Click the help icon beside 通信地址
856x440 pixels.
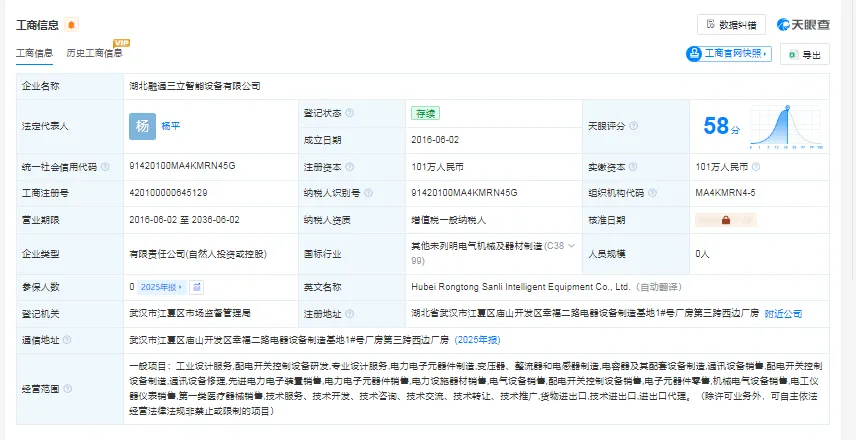pyautogui.click(x=67, y=340)
